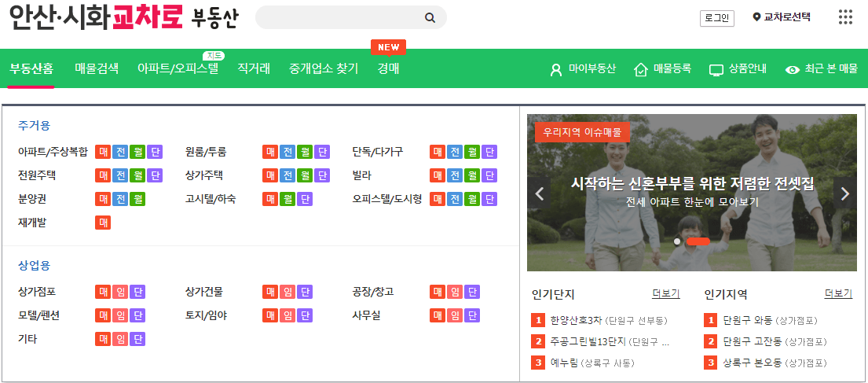This screenshot has width=868, height=383.
Task: Click the 로그인 button
Action: point(717,18)
